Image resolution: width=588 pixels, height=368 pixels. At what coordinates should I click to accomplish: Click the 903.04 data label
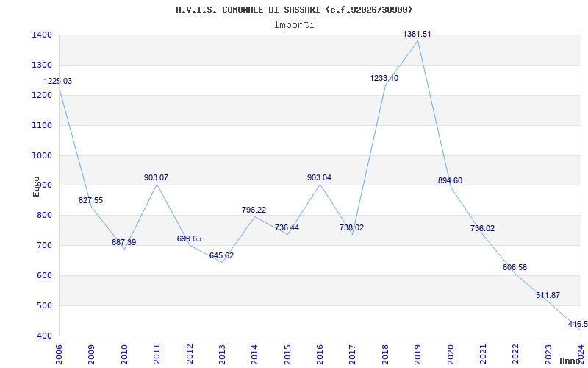(x=319, y=177)
